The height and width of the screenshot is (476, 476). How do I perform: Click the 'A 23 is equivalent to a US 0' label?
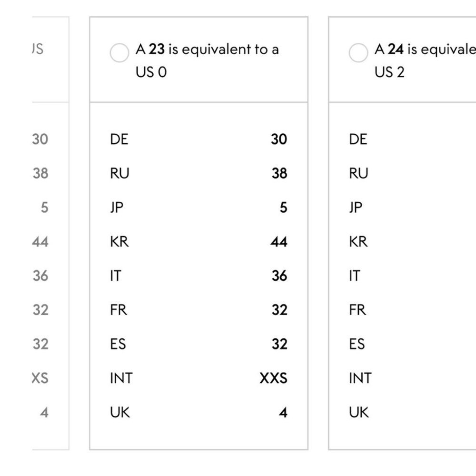click(207, 60)
